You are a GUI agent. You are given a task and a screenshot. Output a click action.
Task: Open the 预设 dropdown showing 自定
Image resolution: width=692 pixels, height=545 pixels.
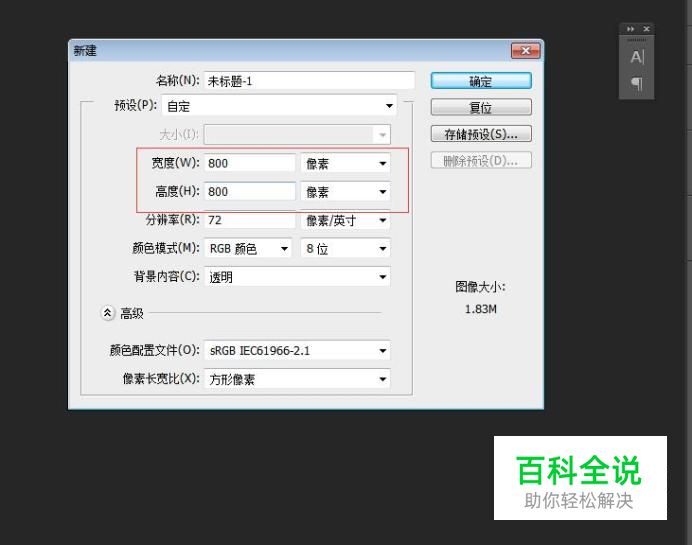click(x=279, y=106)
